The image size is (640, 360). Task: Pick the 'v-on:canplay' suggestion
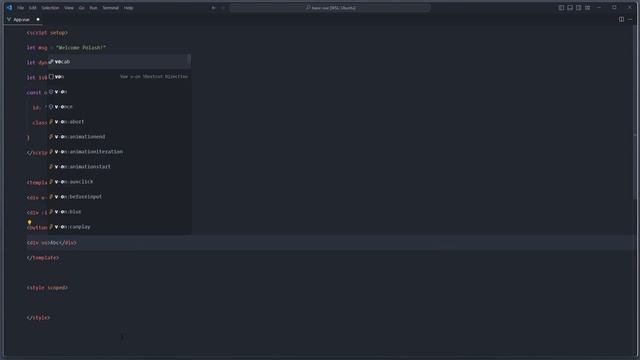click(x=119, y=227)
